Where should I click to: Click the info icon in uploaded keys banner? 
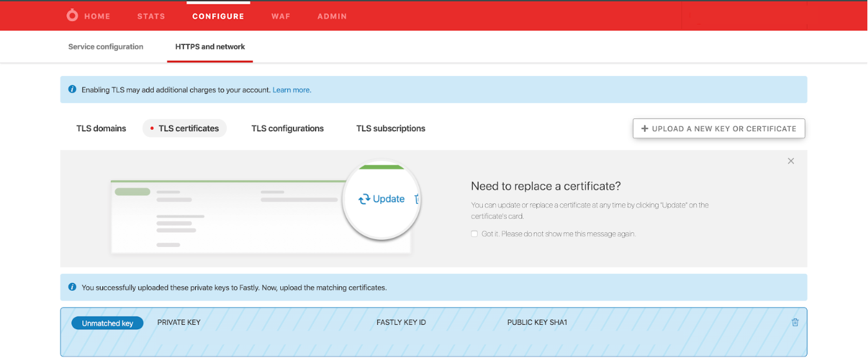[72, 287]
